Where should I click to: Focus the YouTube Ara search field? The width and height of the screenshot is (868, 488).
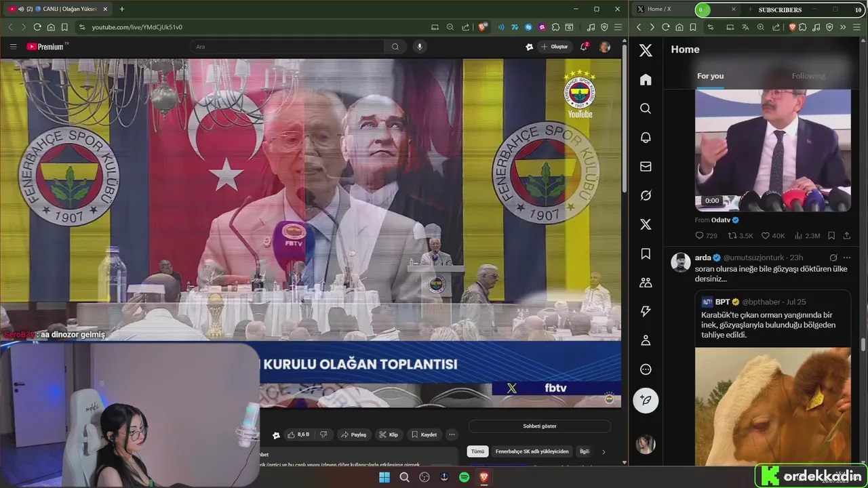[x=288, y=47]
